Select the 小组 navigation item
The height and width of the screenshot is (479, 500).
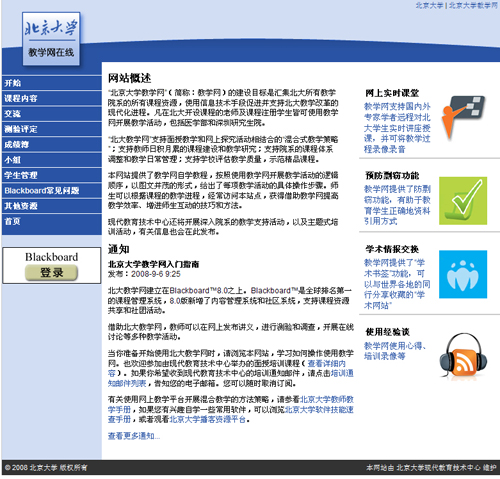pos(52,160)
